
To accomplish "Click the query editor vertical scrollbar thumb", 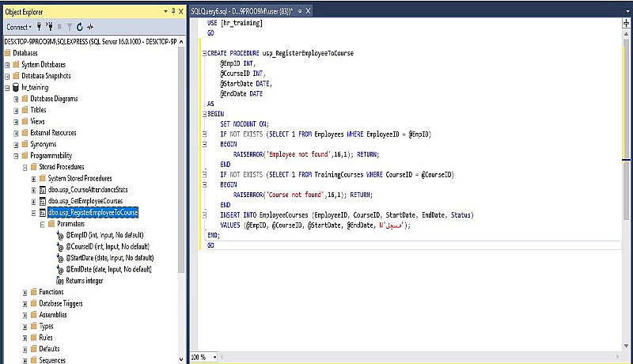I will [626, 129].
